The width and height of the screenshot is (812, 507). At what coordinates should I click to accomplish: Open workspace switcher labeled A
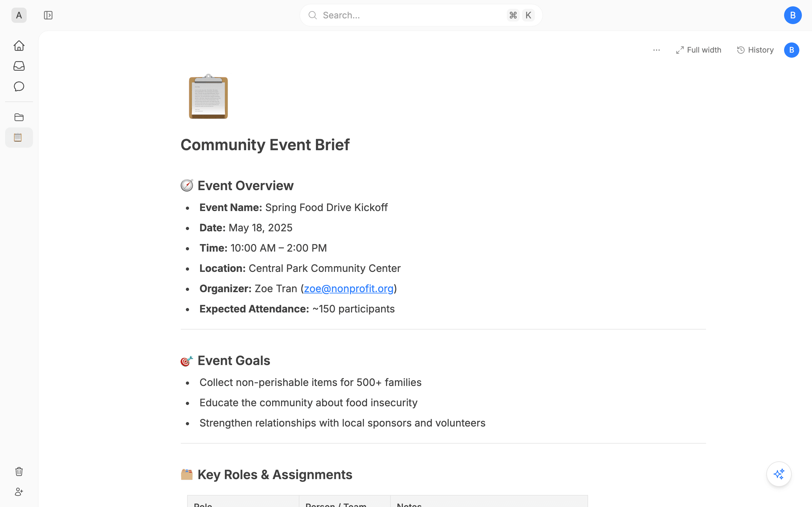pos(19,16)
